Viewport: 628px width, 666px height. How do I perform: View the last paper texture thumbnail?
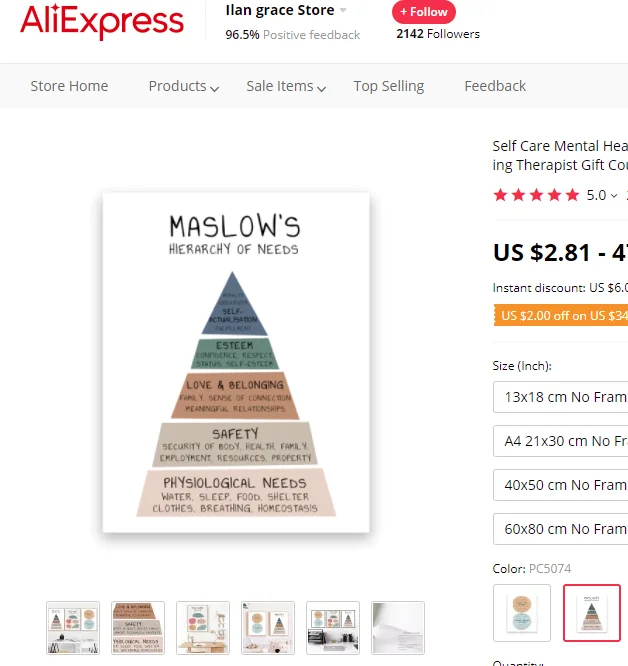coord(398,628)
